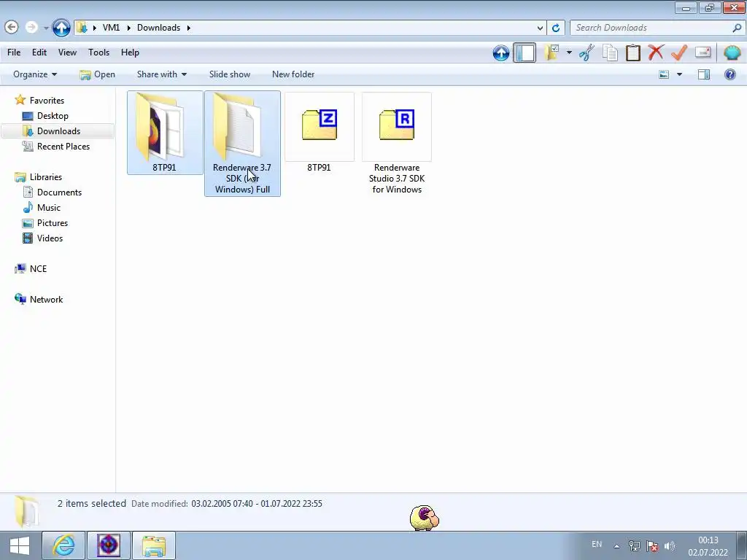This screenshot has height=560, width=747.
Task: Open the Edit menu
Action: point(39,52)
